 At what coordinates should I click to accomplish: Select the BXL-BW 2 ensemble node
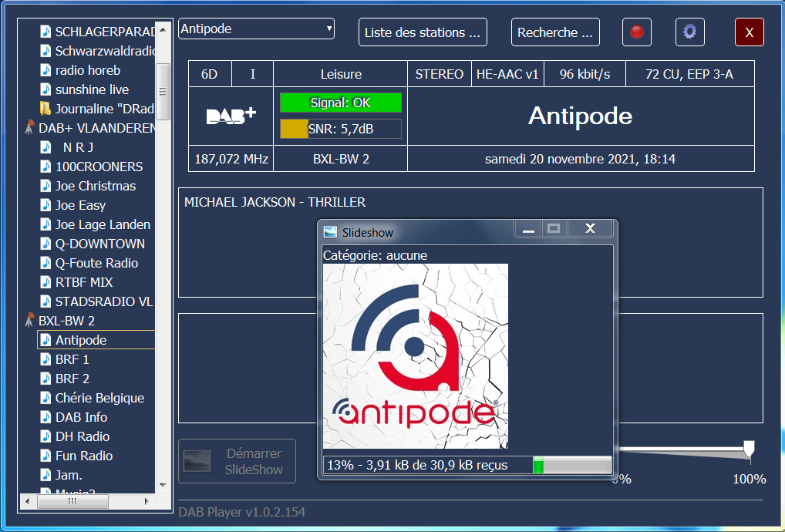pyautogui.click(x=66, y=321)
